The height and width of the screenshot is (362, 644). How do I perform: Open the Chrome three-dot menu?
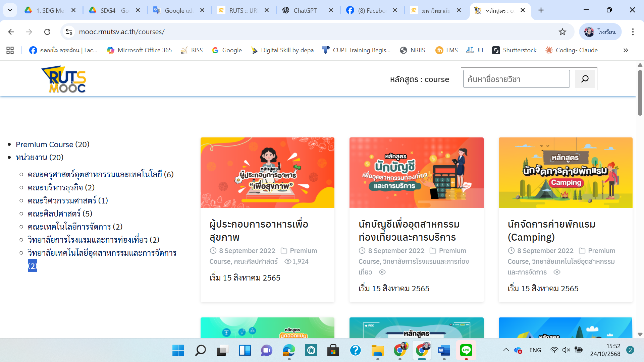click(x=633, y=32)
